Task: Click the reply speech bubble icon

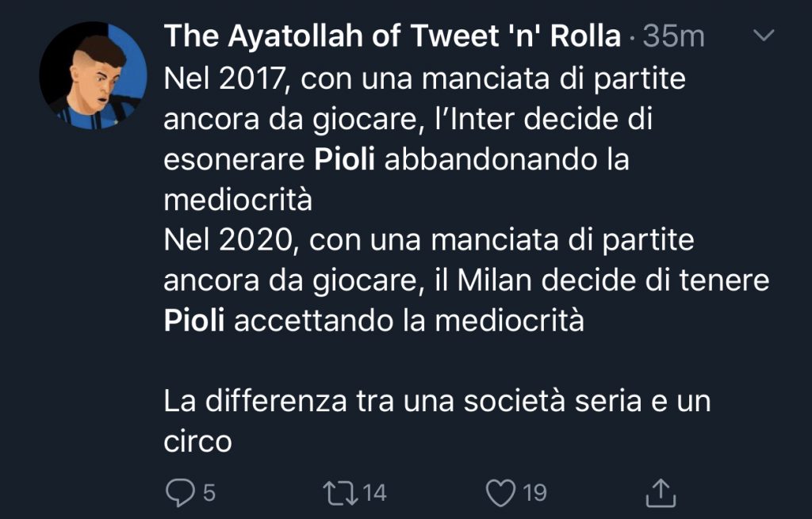Action: pyautogui.click(x=180, y=493)
